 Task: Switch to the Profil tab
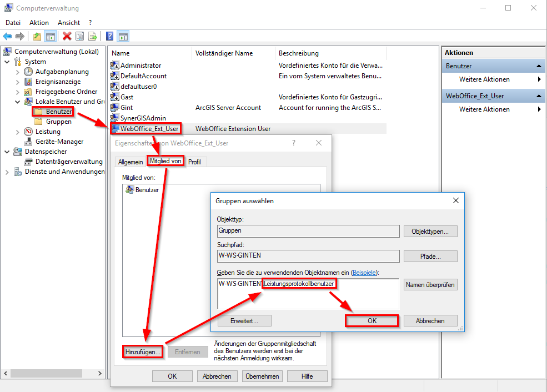point(195,162)
